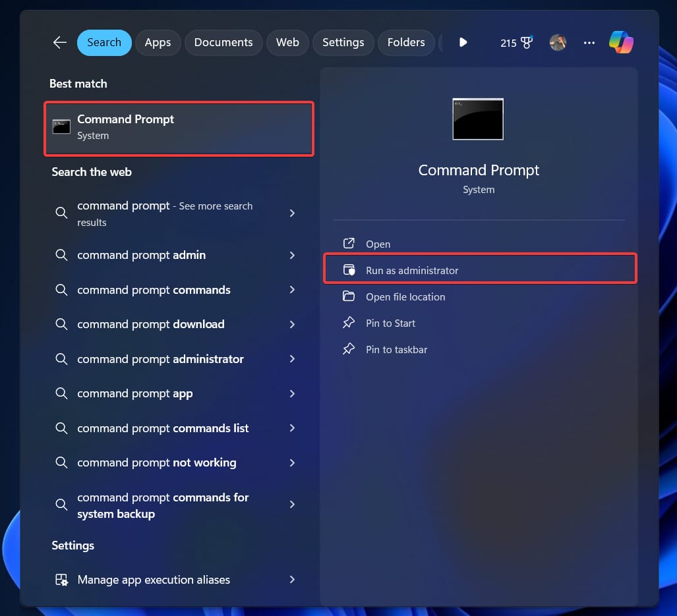Expand chevron for 'command prompt app'
Viewport: 677px width, 616px height.
pos(292,394)
